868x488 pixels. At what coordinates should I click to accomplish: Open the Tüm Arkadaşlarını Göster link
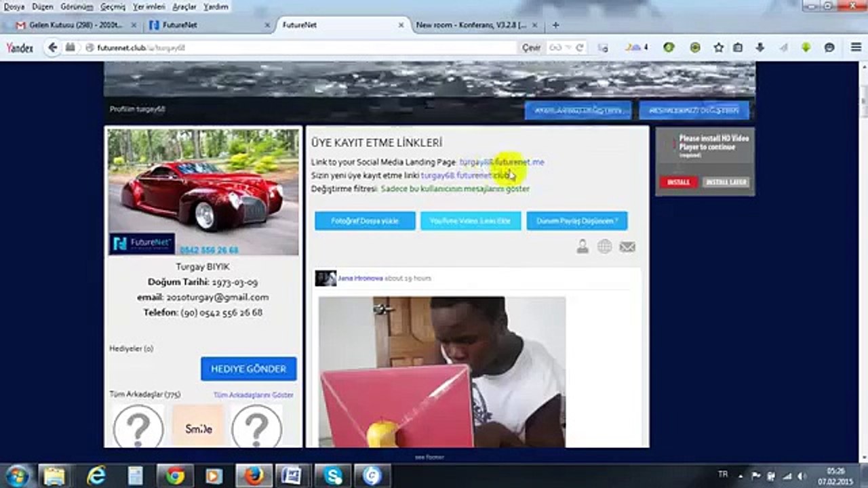coord(254,394)
